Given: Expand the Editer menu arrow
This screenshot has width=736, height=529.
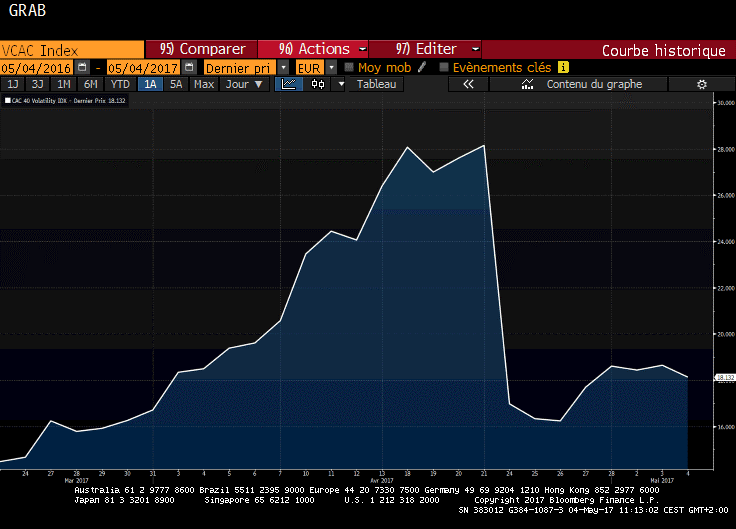Looking at the screenshot, I should (x=475, y=49).
